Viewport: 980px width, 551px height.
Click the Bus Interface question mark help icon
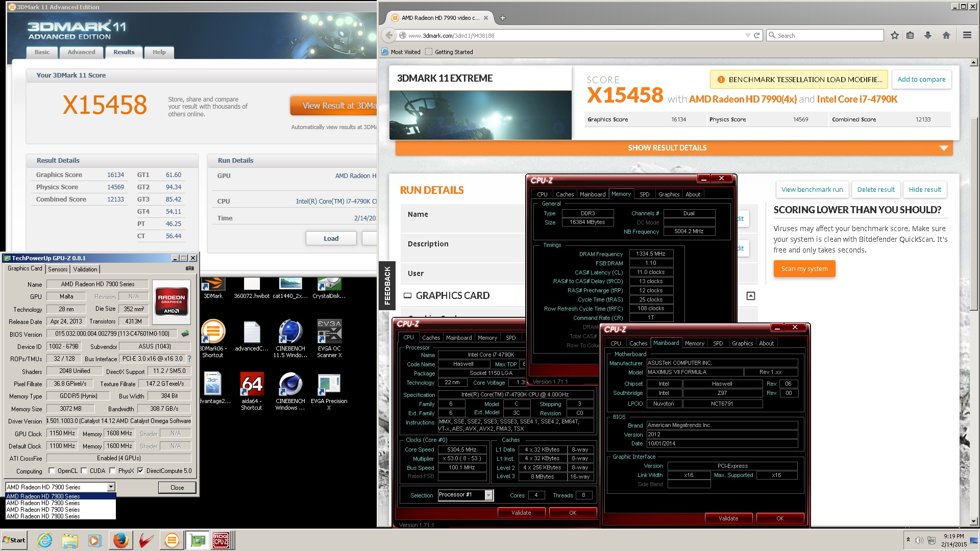tap(189, 359)
